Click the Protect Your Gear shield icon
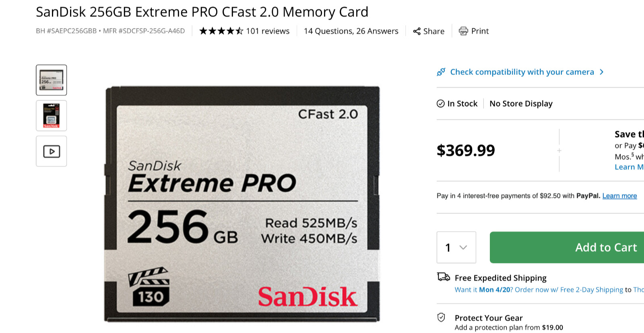This screenshot has height=333, width=644. pyautogui.click(x=441, y=318)
